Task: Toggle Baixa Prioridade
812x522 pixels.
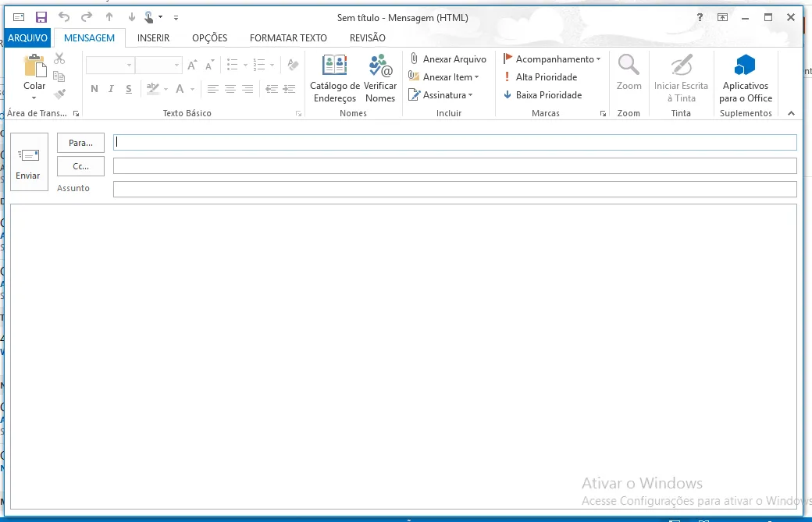Action: 543,95
